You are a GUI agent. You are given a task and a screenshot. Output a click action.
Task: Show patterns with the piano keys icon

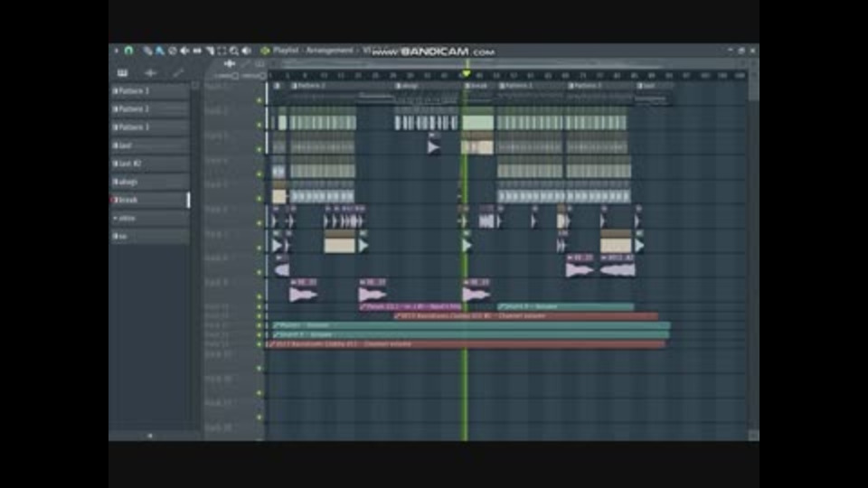pyautogui.click(x=122, y=72)
